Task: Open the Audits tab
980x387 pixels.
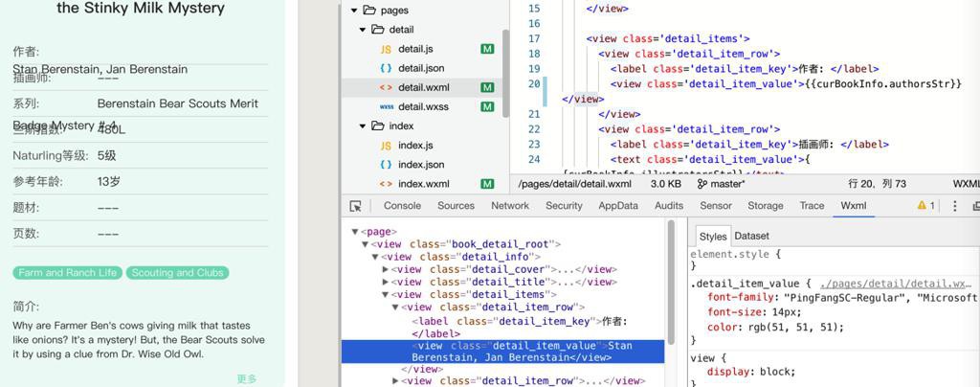Action: point(669,206)
